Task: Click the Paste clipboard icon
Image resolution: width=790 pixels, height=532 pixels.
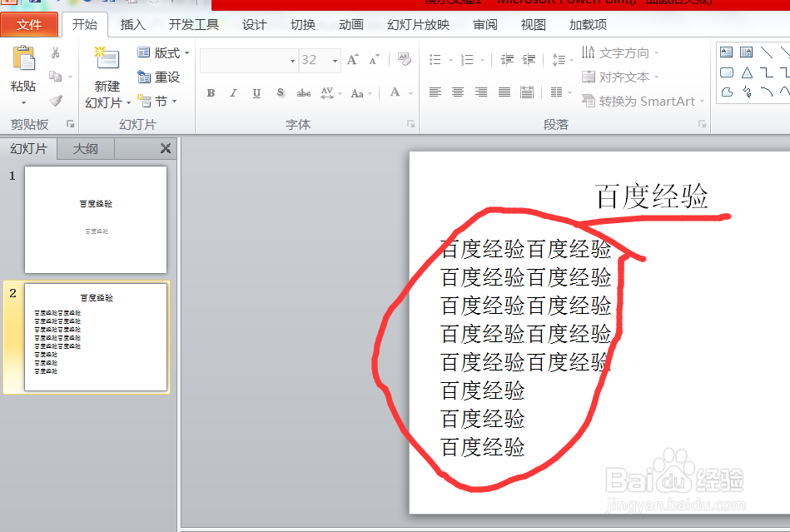Action: tap(23, 58)
